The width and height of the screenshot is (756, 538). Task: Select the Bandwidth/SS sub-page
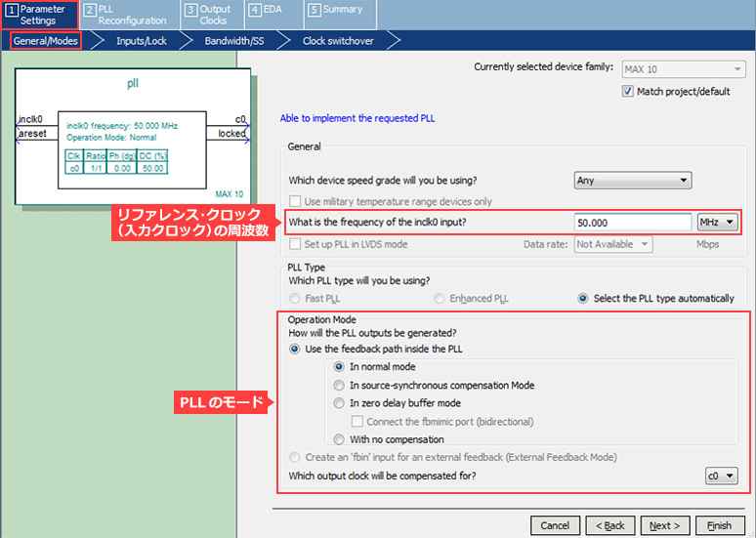(233, 41)
